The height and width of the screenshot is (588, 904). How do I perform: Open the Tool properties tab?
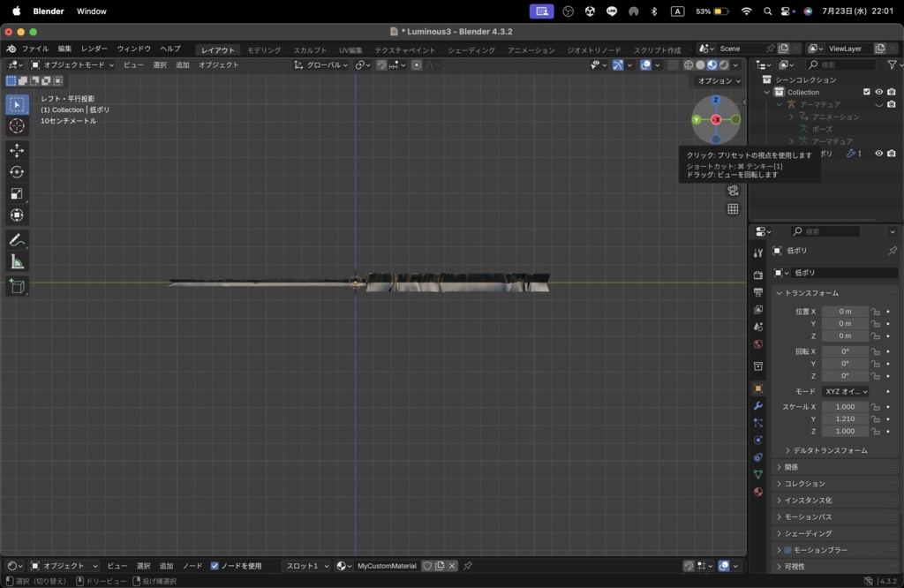pyautogui.click(x=758, y=253)
